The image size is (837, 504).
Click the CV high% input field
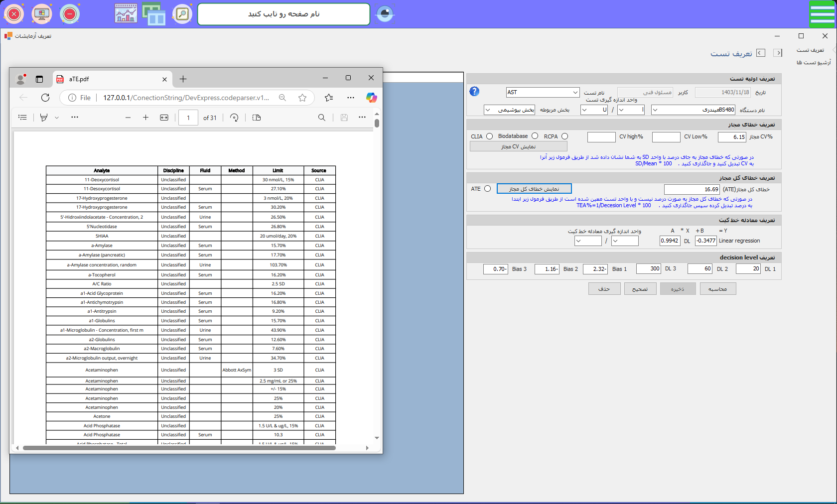click(x=601, y=137)
